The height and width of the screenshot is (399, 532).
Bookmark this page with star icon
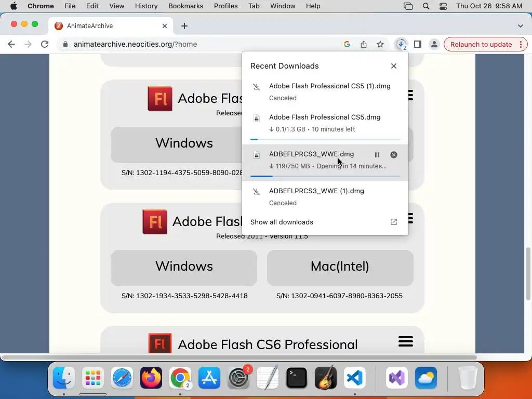[380, 44]
